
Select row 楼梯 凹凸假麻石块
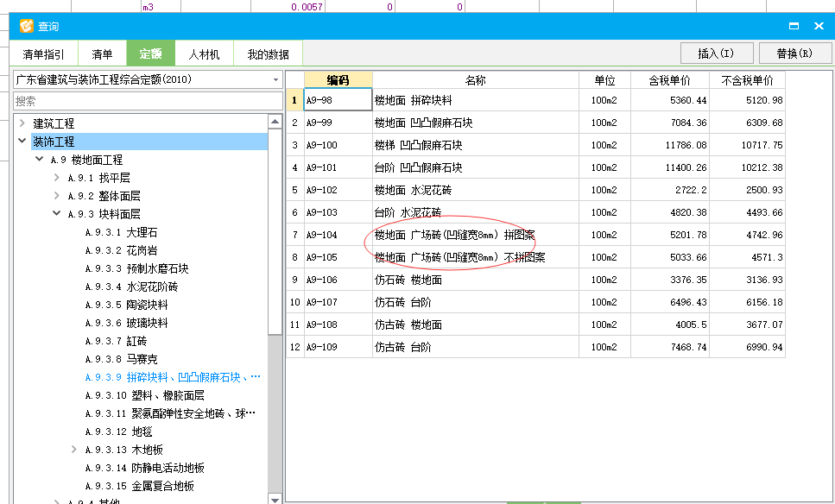tap(535, 145)
